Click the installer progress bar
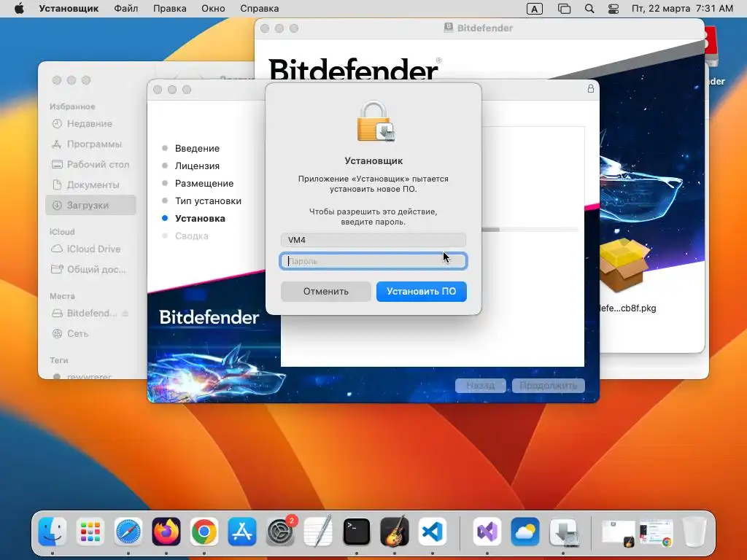Viewport: 747px width, 560px height. (529, 230)
